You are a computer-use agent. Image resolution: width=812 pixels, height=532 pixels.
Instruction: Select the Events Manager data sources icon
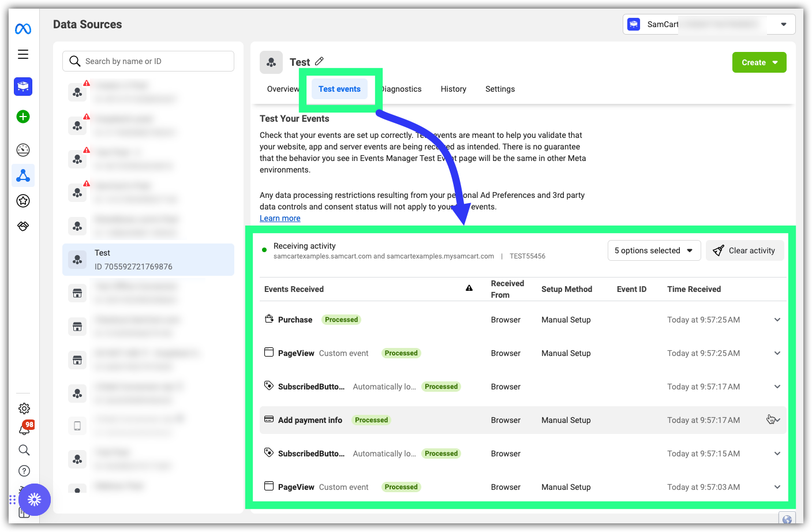[x=23, y=175]
